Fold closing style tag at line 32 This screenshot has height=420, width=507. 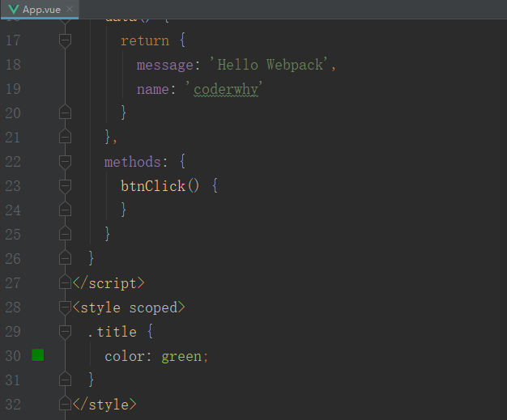(65, 404)
